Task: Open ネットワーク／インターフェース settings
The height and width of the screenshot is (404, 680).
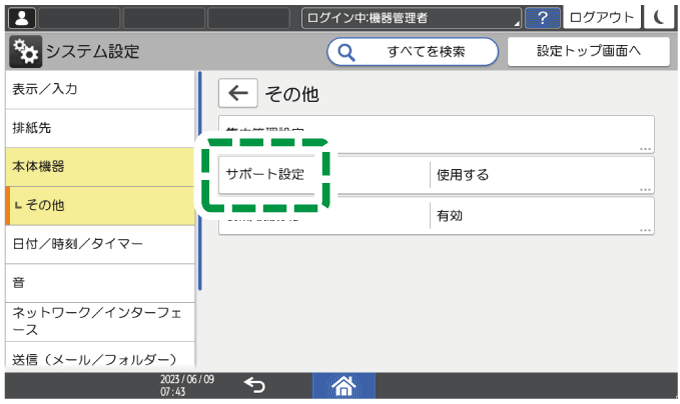Action: click(100, 322)
